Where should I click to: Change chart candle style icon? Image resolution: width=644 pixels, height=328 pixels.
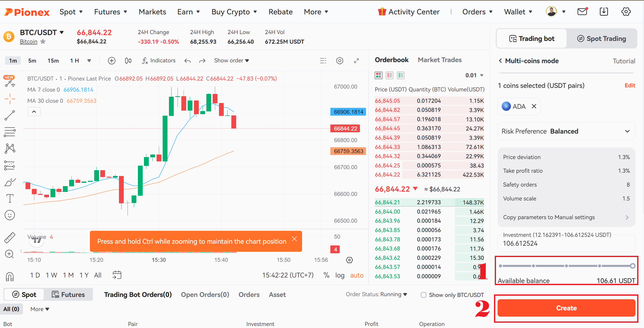128,61
